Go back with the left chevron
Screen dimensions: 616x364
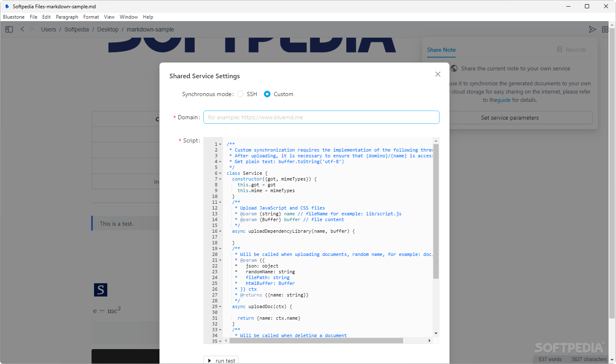pyautogui.click(x=22, y=29)
